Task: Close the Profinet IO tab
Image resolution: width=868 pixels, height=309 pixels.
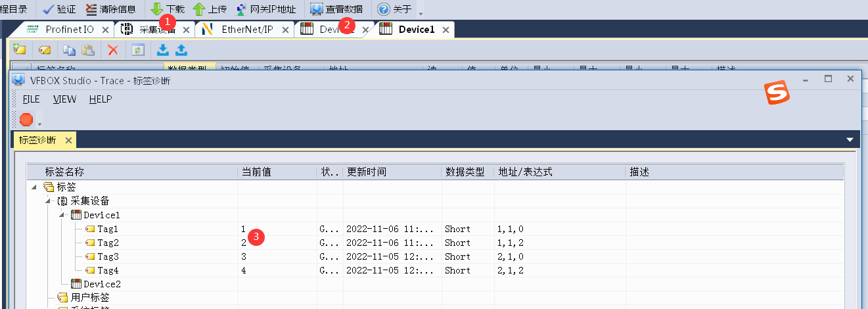Action: tap(105, 30)
